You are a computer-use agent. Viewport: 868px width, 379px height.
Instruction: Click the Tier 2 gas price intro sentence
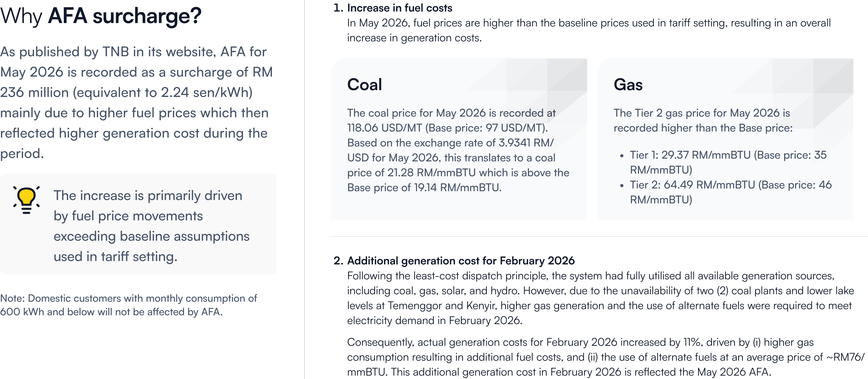pyautogui.click(x=703, y=120)
